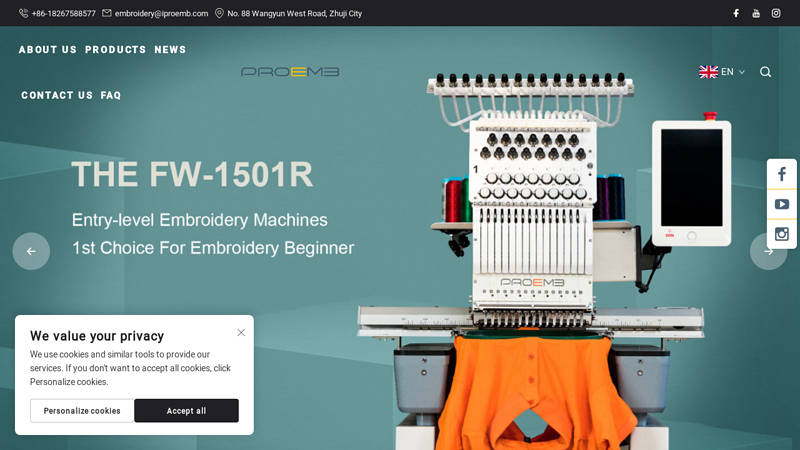Close the privacy cookie popup
The height and width of the screenshot is (450, 800).
pyautogui.click(x=241, y=333)
